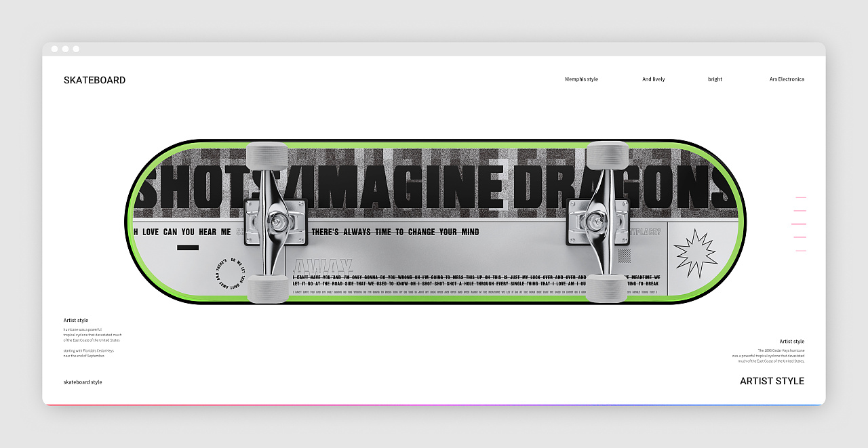This screenshot has width=868, height=448.
Task: Select the And lively navigation item
Action: 653,79
